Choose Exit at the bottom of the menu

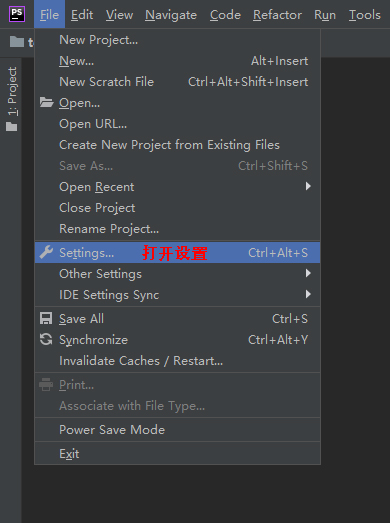(177, 454)
